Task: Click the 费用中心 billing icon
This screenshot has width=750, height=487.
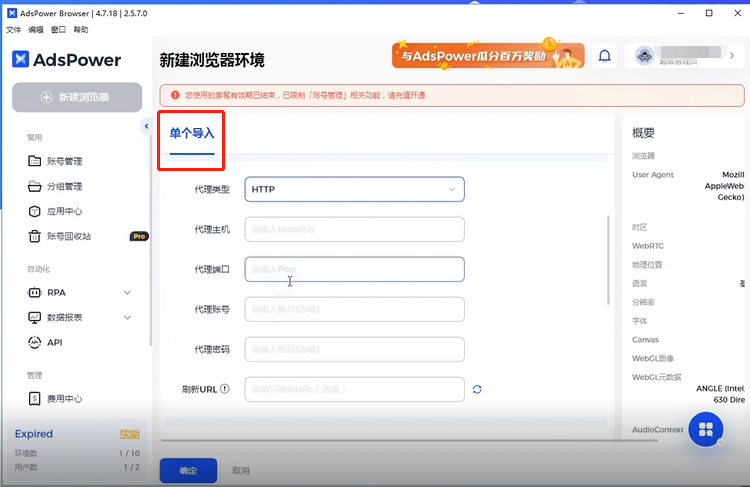Action: 34,398
